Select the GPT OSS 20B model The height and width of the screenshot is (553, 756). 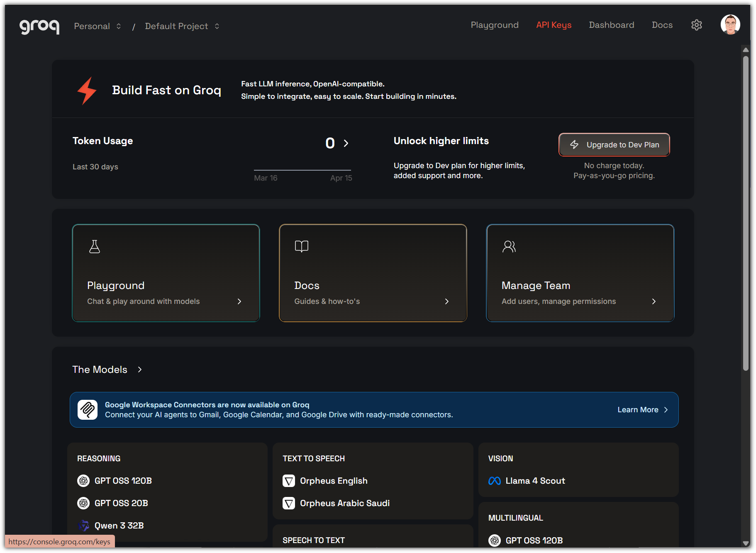[121, 503]
